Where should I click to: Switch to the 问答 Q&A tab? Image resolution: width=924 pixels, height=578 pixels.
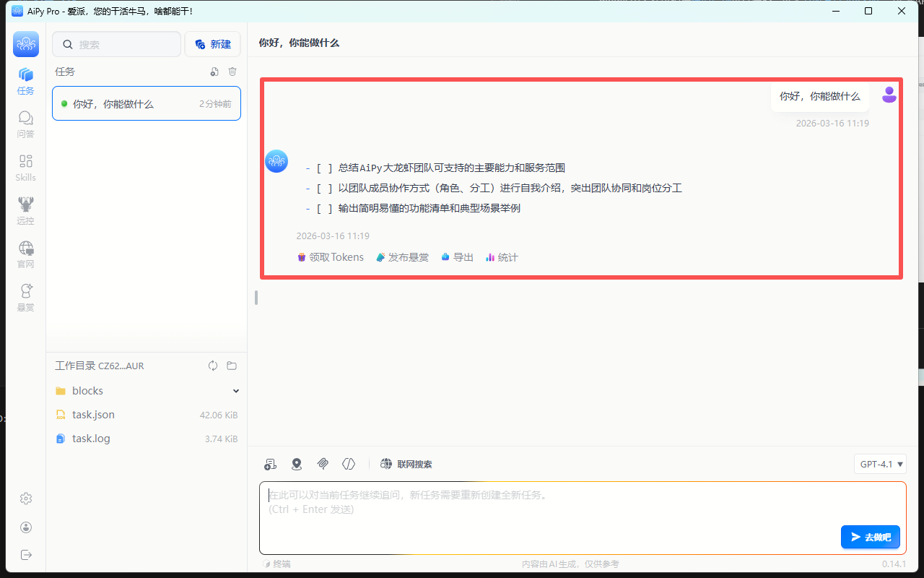point(26,124)
